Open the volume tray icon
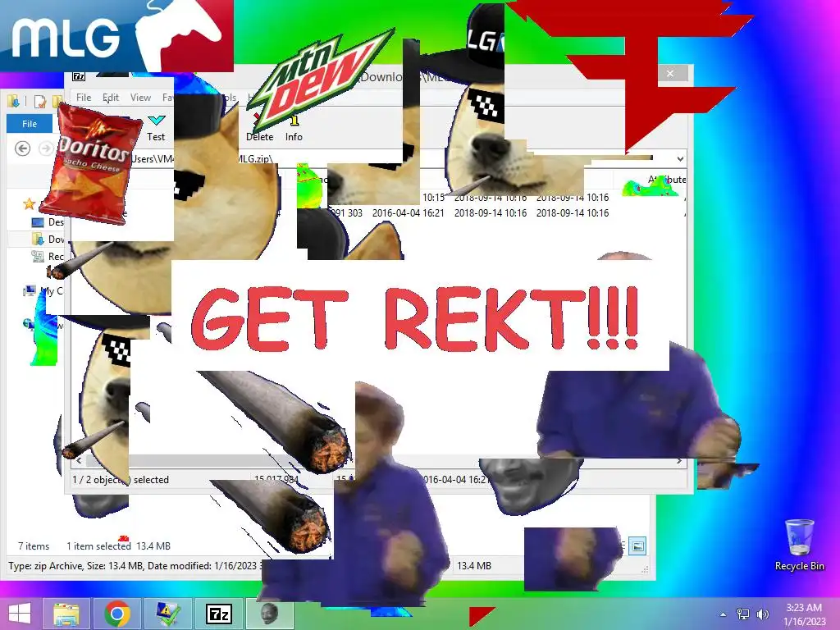 pos(762,614)
